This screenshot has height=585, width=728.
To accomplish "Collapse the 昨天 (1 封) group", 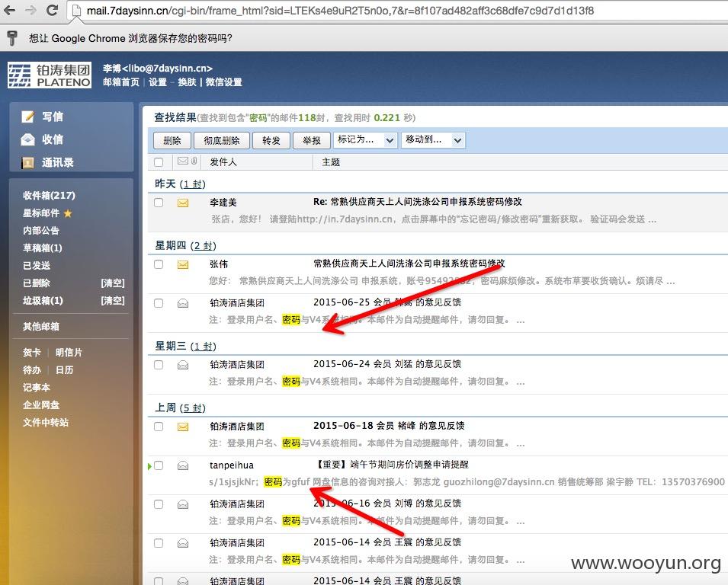I will pos(180,184).
